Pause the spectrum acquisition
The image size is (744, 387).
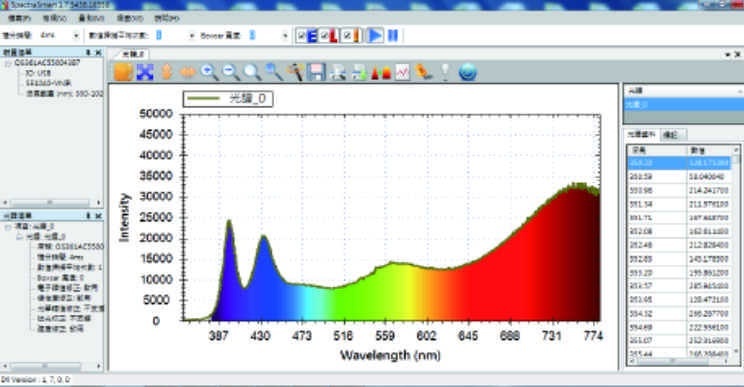pyautogui.click(x=393, y=36)
